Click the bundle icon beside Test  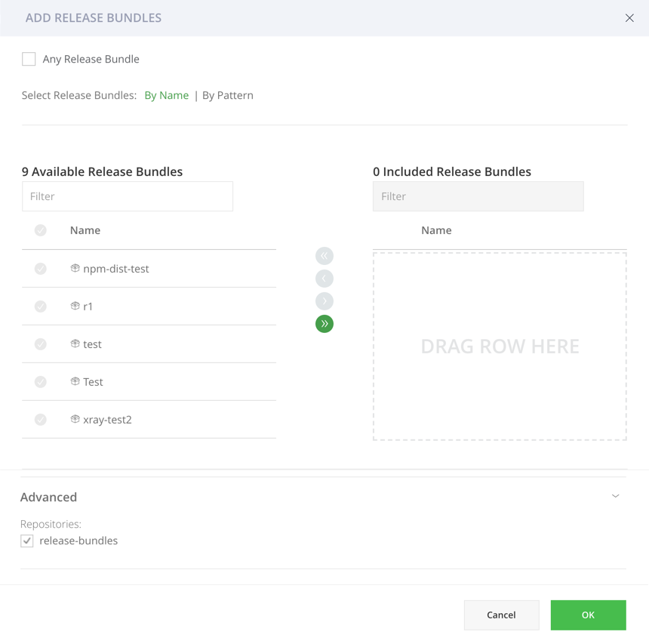[74, 381]
